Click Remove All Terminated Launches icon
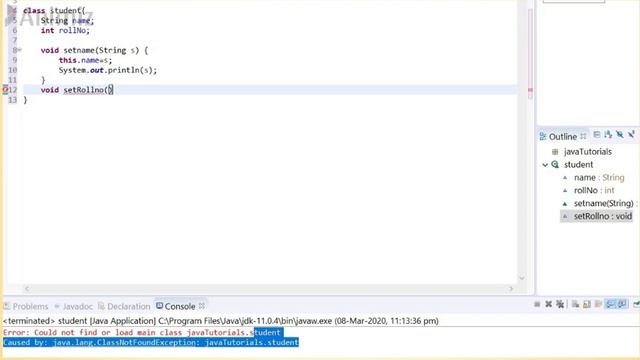The width and height of the screenshot is (640, 360). 560,304
